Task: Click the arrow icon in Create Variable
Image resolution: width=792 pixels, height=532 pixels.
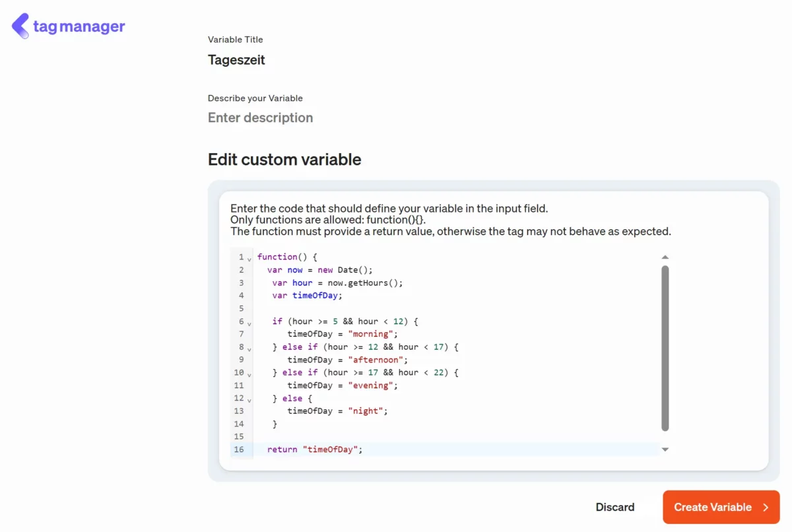Action: point(766,508)
